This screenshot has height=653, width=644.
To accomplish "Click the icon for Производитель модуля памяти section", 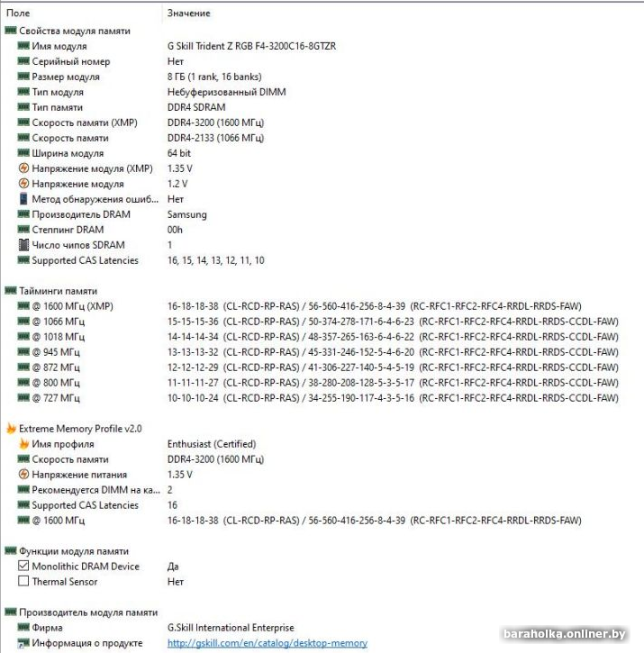I will tap(11, 612).
